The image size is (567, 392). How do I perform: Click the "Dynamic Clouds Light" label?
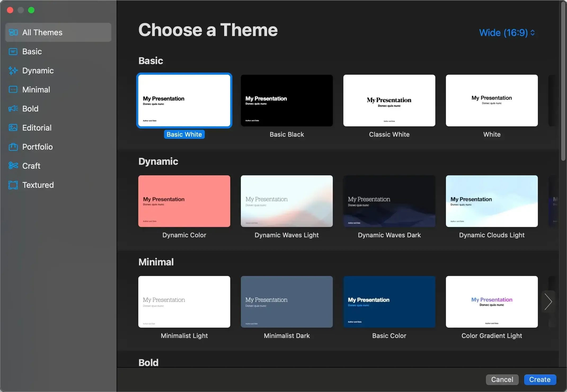coord(492,235)
